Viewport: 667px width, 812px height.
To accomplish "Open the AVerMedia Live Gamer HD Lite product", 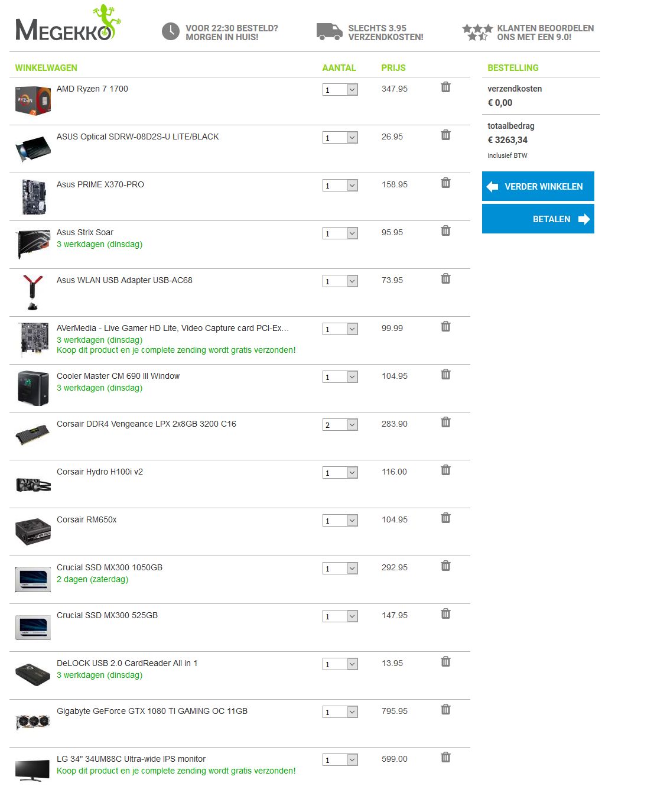I will pos(173,328).
